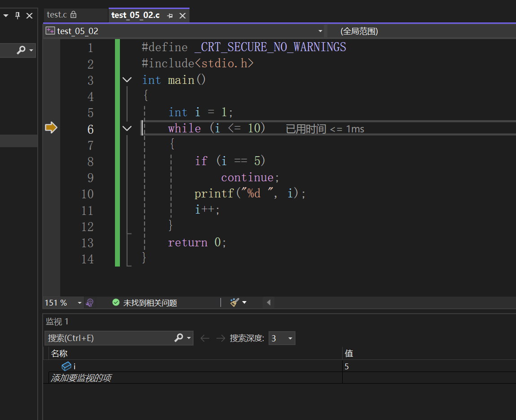Collapse the while loop block
516x420 pixels.
click(x=127, y=128)
